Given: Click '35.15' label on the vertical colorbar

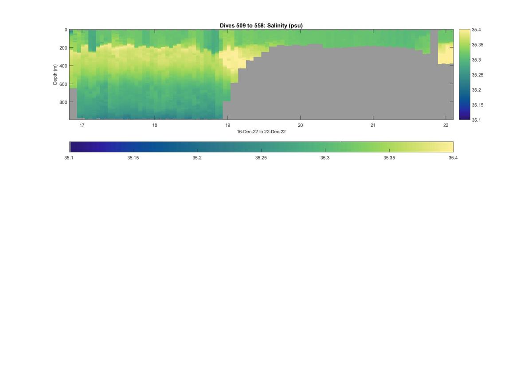Looking at the screenshot, I should click(x=477, y=105).
